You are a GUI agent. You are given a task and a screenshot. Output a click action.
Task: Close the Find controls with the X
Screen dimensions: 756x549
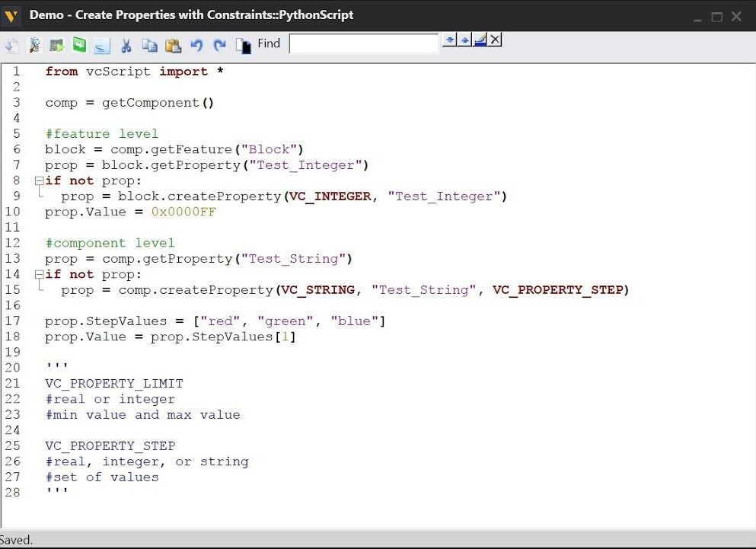(495, 40)
